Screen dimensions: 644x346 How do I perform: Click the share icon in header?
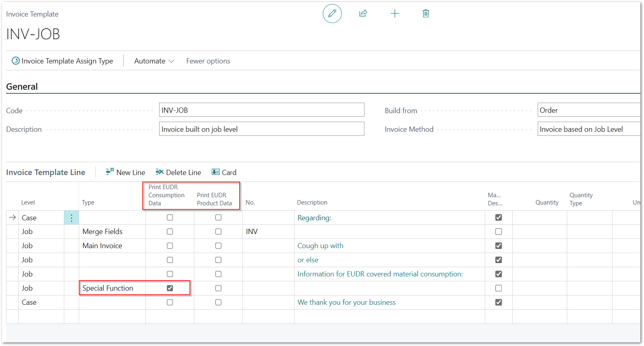[363, 14]
